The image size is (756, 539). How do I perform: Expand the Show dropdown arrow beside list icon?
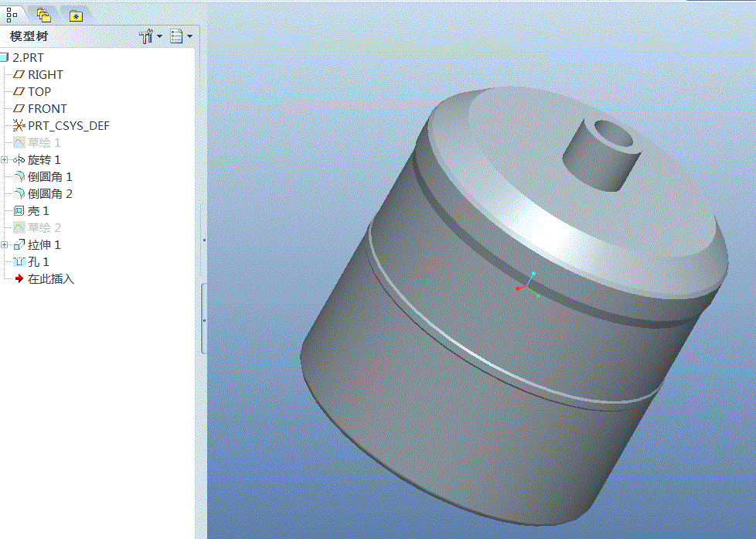tap(190, 36)
